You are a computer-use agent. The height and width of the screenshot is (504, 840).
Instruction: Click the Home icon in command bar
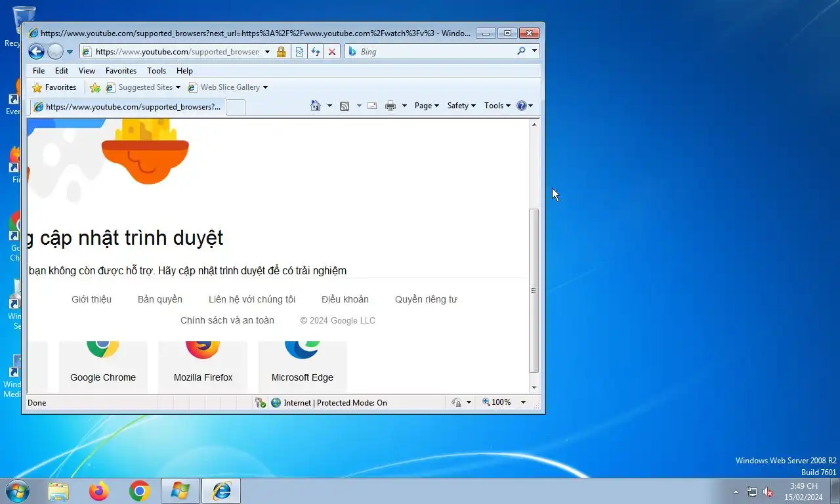[x=316, y=106]
